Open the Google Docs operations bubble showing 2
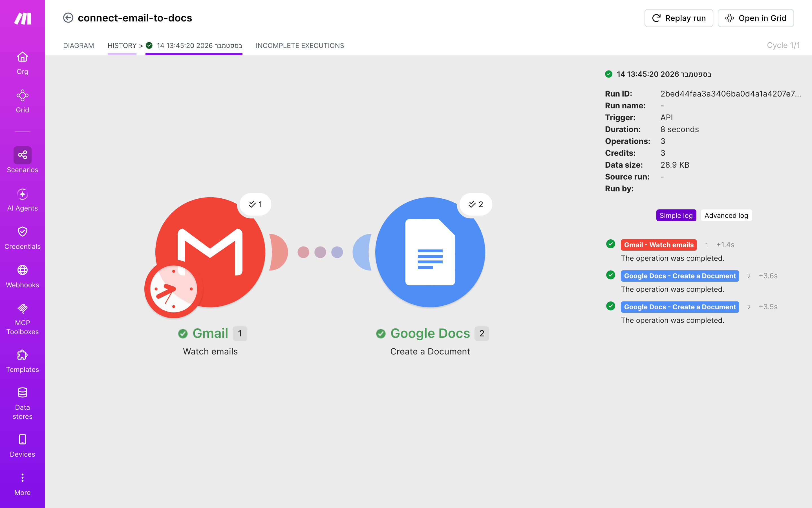The width and height of the screenshot is (812, 508). tap(476, 204)
